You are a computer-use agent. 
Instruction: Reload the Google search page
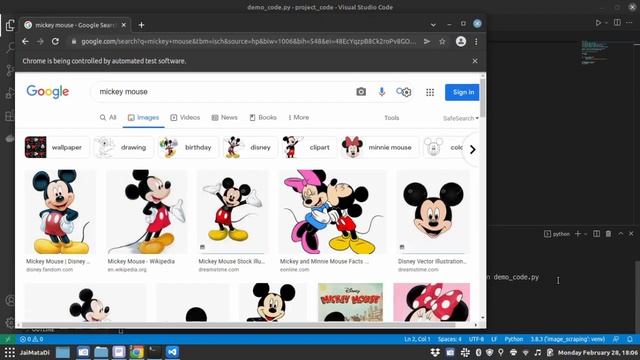[56, 42]
